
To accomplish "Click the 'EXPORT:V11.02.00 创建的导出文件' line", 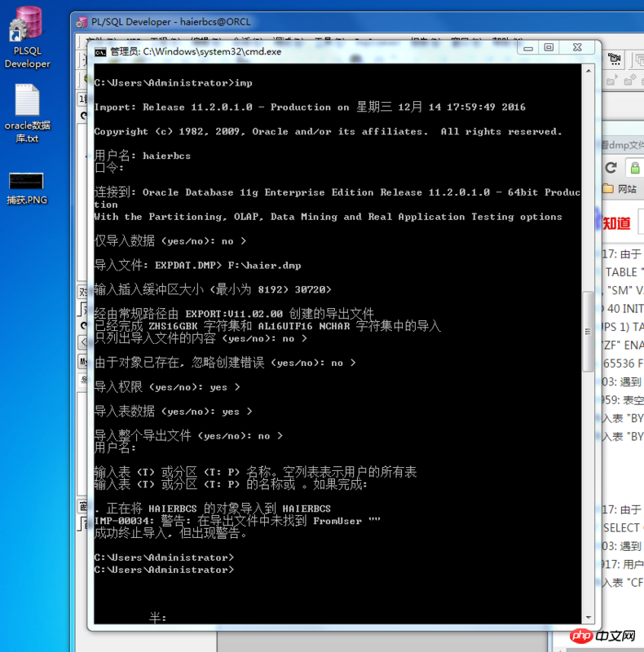I will tap(234, 314).
